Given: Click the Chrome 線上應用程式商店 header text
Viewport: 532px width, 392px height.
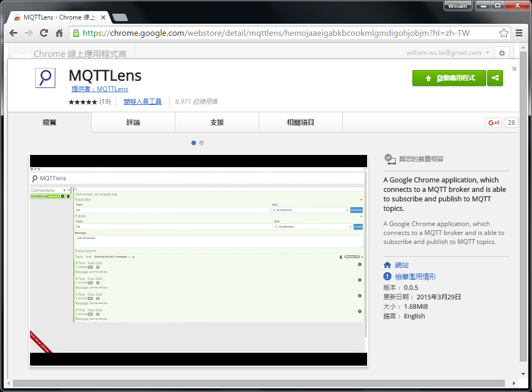Looking at the screenshot, I should [80, 54].
